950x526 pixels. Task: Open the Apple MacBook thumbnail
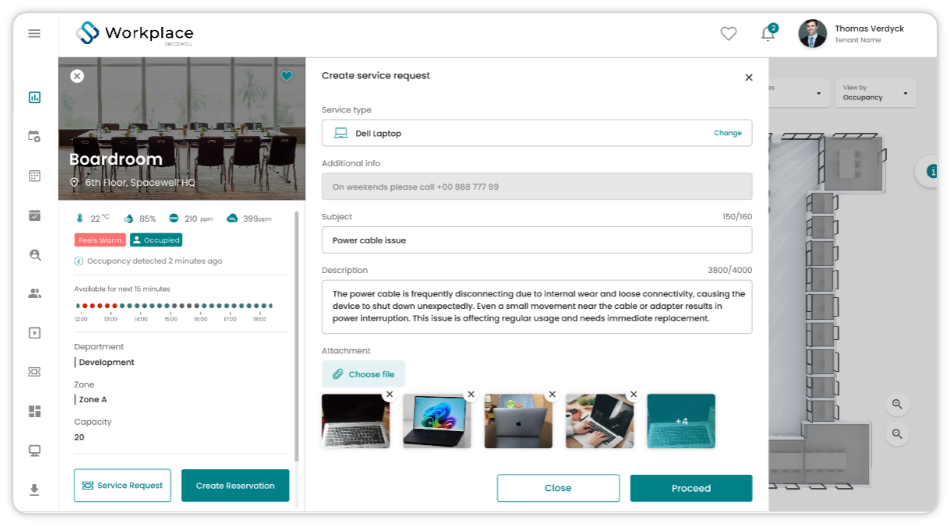518,421
